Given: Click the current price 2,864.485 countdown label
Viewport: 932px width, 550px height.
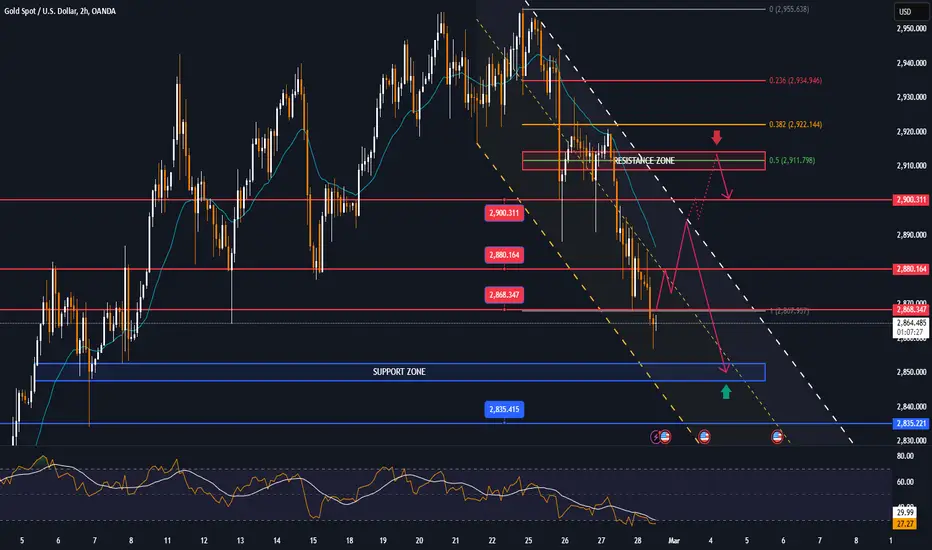Looking at the screenshot, I should point(911,328).
